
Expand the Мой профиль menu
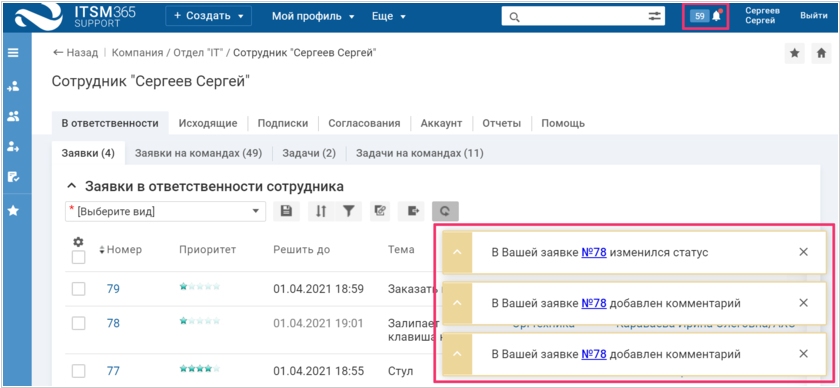(x=313, y=16)
